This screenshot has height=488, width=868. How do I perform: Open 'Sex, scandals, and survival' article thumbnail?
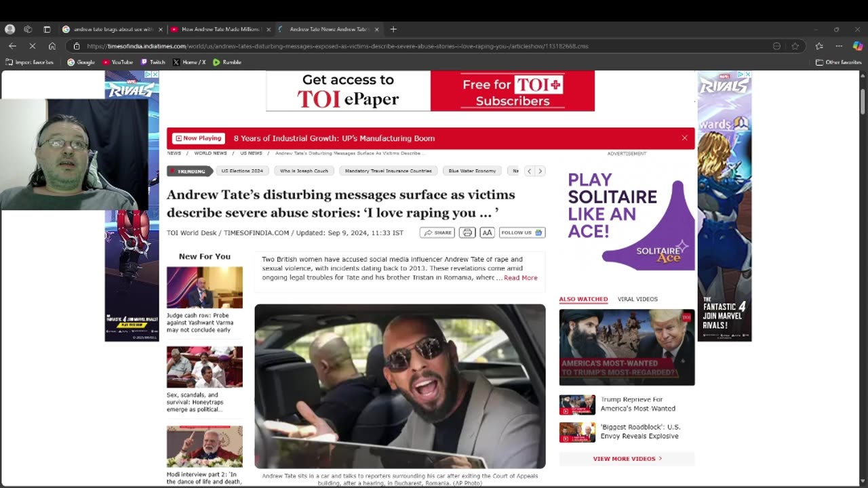pyautogui.click(x=205, y=367)
